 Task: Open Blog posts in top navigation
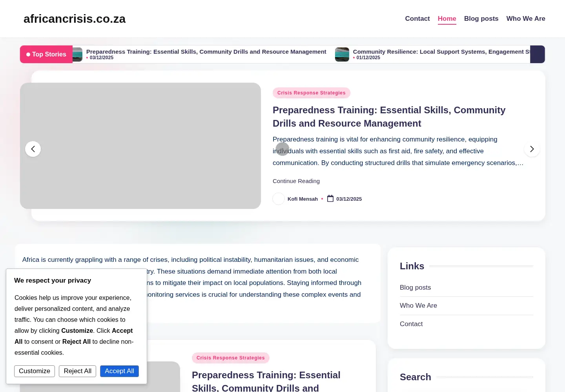point(481,18)
